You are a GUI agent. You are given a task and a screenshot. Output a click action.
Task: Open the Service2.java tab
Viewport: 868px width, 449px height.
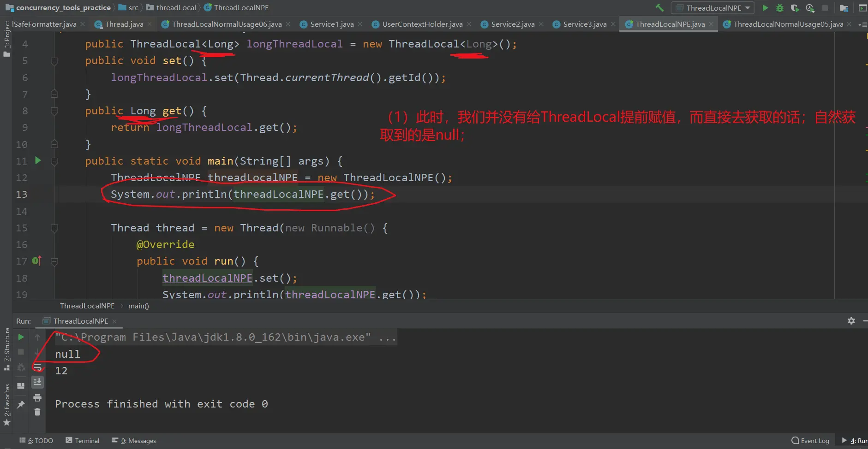click(513, 24)
